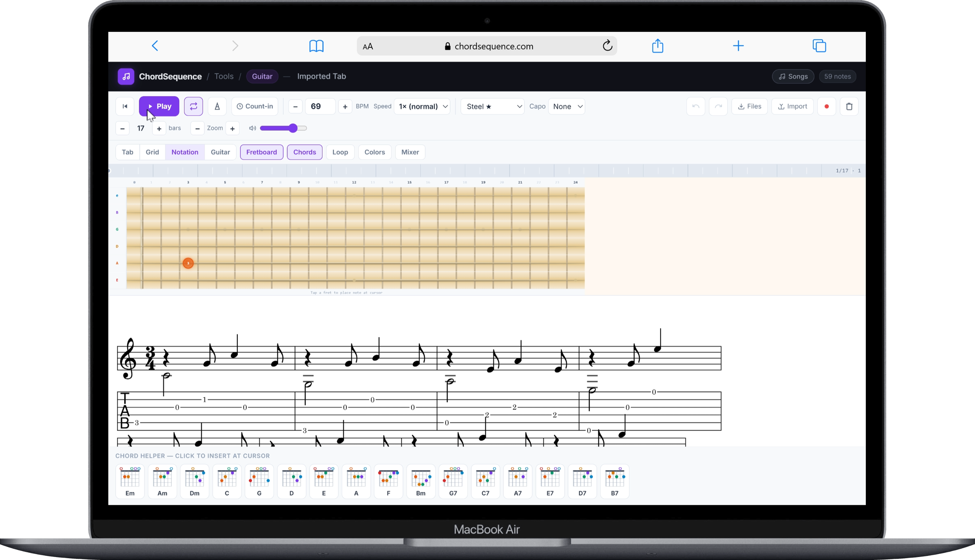Screen dimensions: 975x560
Task: Click the red record icon
Action: pos(827,107)
